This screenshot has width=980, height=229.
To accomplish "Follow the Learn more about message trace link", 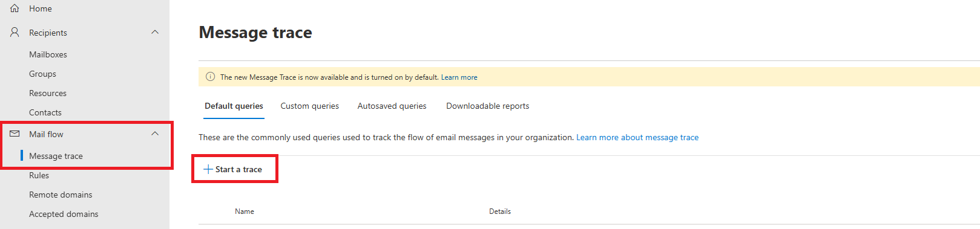I will pos(637,137).
